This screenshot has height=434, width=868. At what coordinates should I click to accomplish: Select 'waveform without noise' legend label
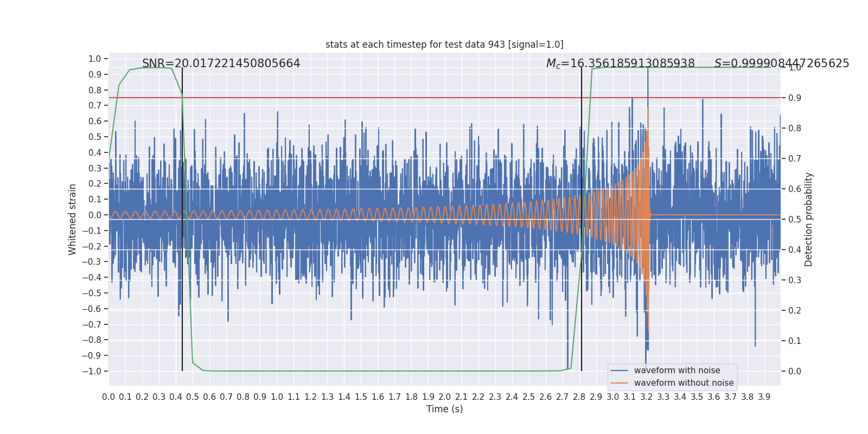click(x=684, y=383)
